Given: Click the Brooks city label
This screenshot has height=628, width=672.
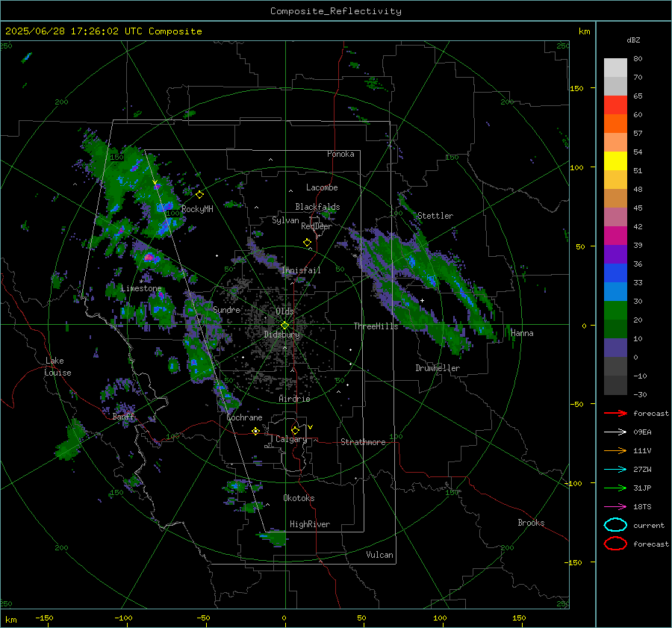Looking at the screenshot, I should [531, 523].
